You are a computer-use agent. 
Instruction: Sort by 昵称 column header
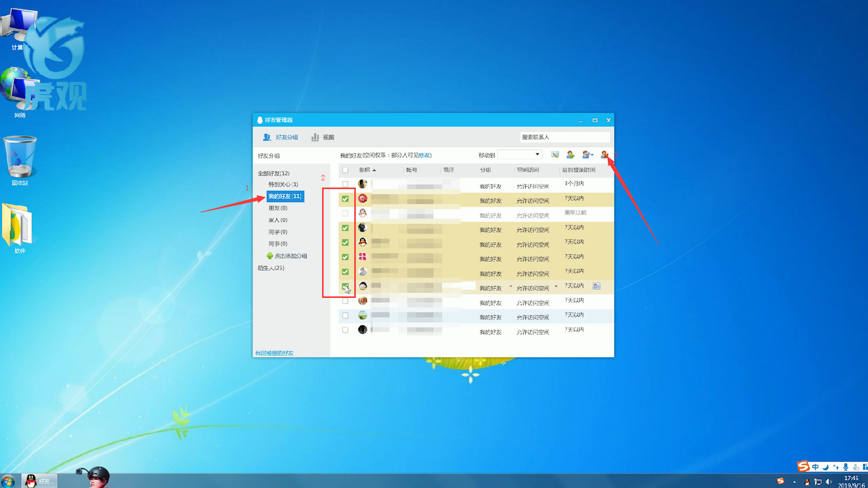click(364, 170)
